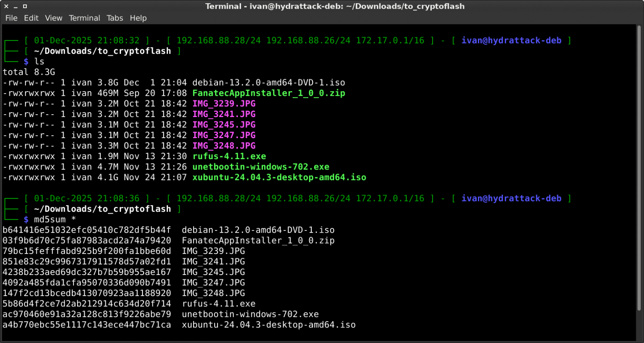
Task: Click the hash 79bc15fefffabd925b9f200fa1bbe60d
Action: [x=87, y=251]
